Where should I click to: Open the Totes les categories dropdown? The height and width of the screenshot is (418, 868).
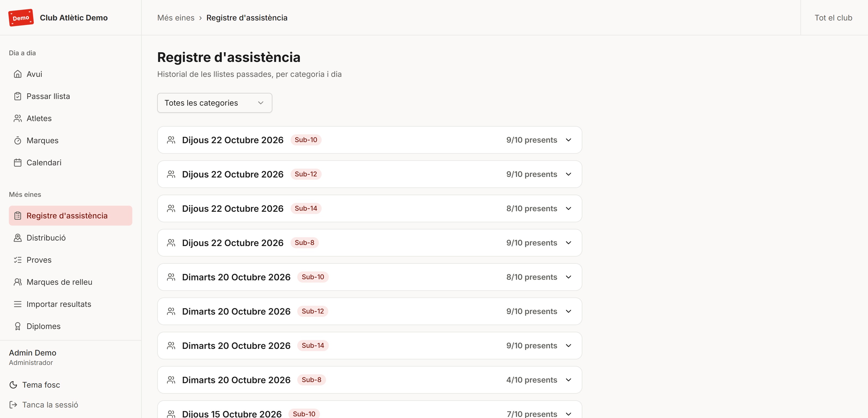tap(215, 103)
